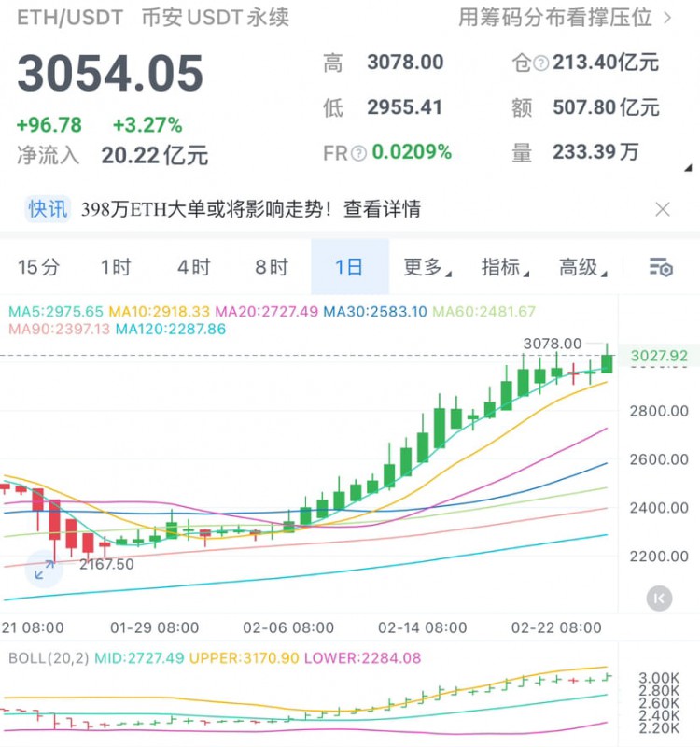Viewport: 700px width, 747px height.
Task: Click the 2167.50 low marker on the chart
Action: tap(106, 564)
